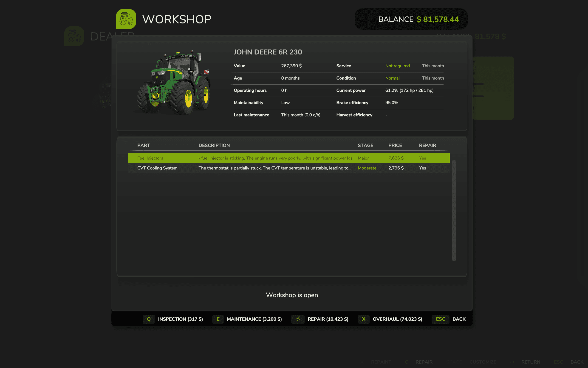Click the Condition status Normal
Viewport: 588px width, 368px height.
pyautogui.click(x=392, y=78)
